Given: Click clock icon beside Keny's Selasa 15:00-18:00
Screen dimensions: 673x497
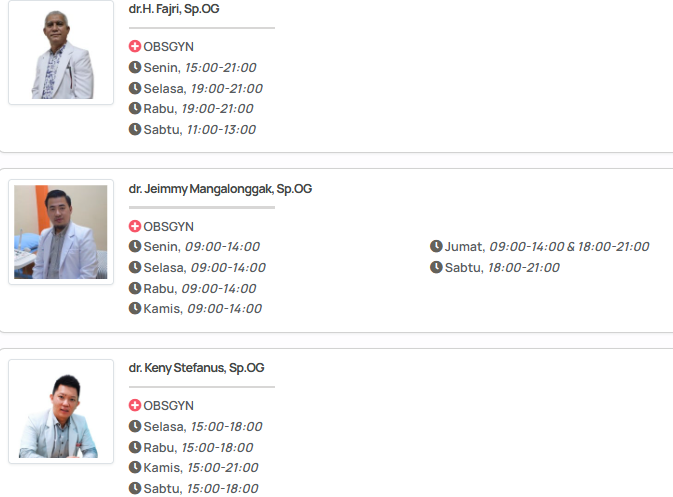Looking at the screenshot, I should [x=135, y=427].
